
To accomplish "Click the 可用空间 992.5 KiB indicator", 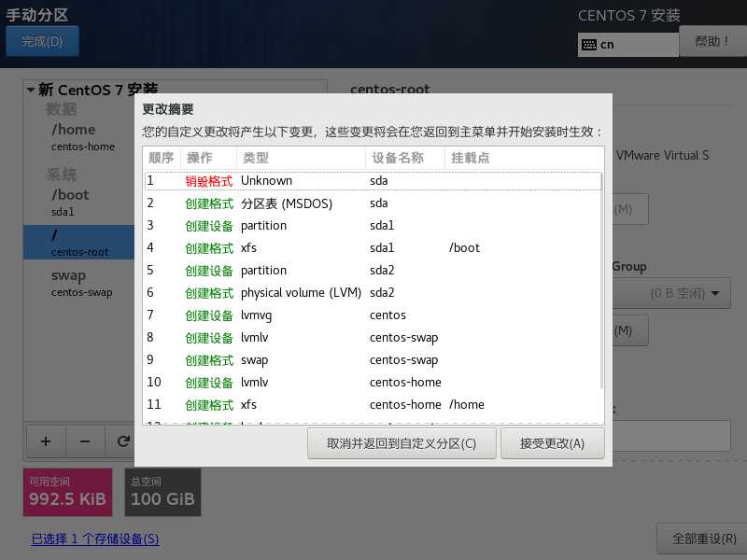I will [67, 492].
